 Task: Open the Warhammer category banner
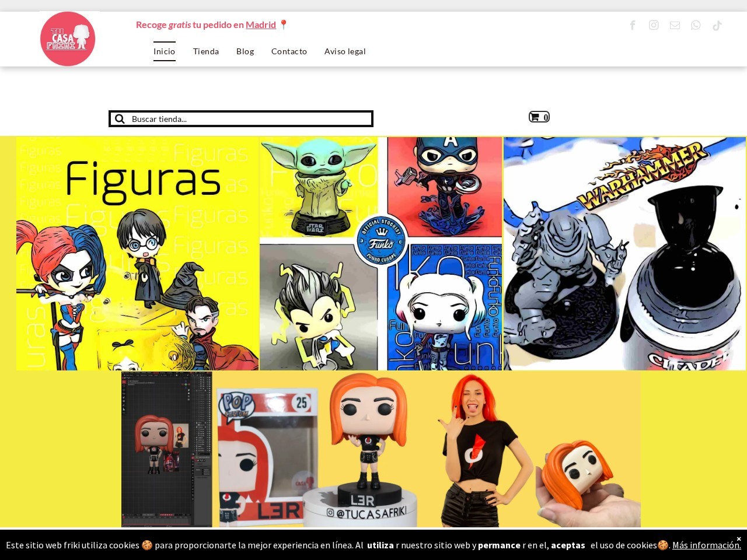[624, 254]
